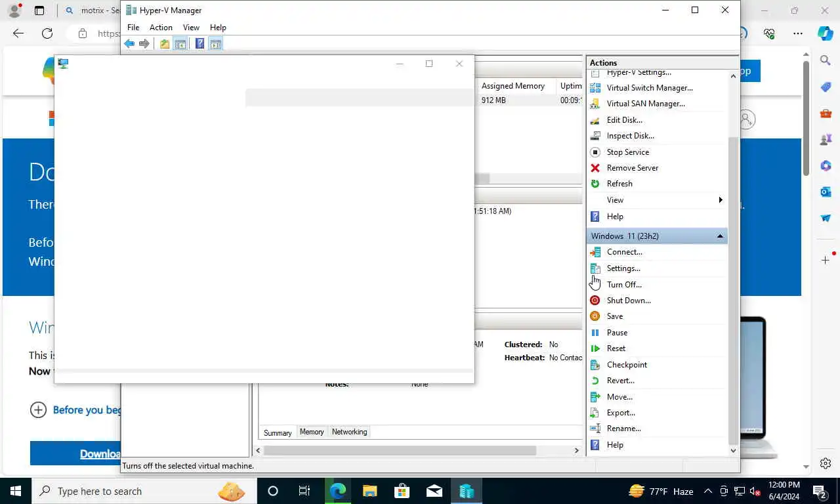Open the Help menu in menu bar
This screenshot has height=504, width=840.
[218, 28]
